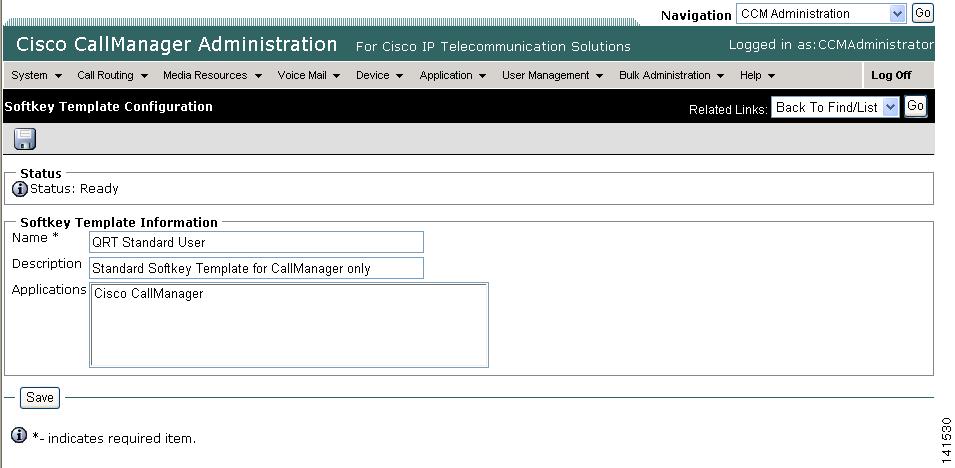This screenshot has height=468, width=955.
Task: Open the Device menu
Action: 379,76
